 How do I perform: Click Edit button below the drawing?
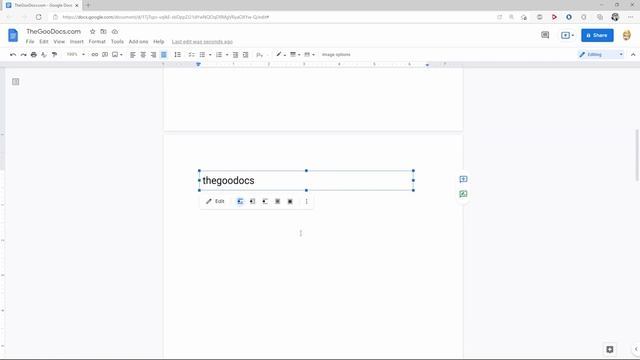(x=215, y=201)
